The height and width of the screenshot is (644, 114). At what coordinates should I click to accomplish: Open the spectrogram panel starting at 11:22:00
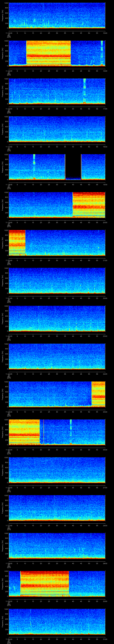[57, 318]
